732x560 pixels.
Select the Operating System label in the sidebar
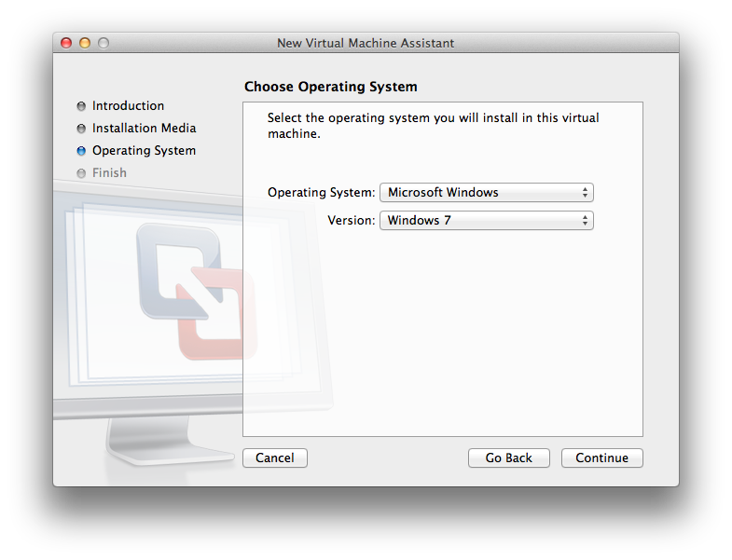[x=144, y=151]
